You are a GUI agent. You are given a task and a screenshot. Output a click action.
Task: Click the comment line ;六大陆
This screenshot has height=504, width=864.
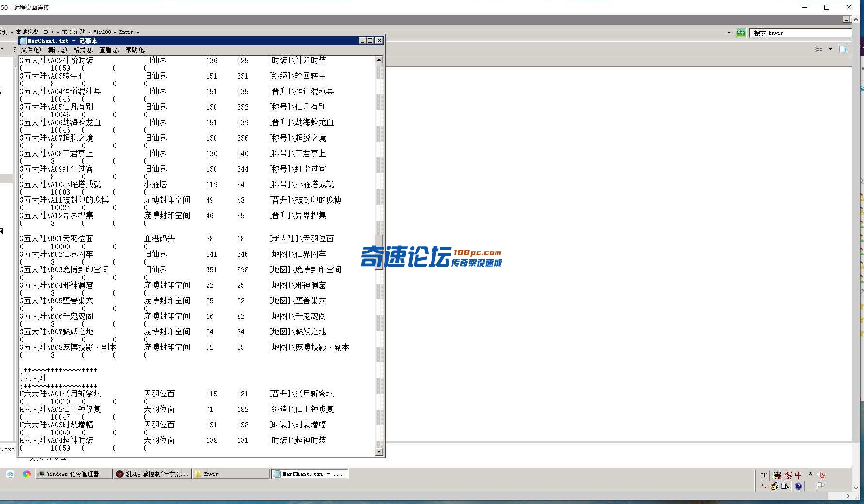tap(33, 378)
